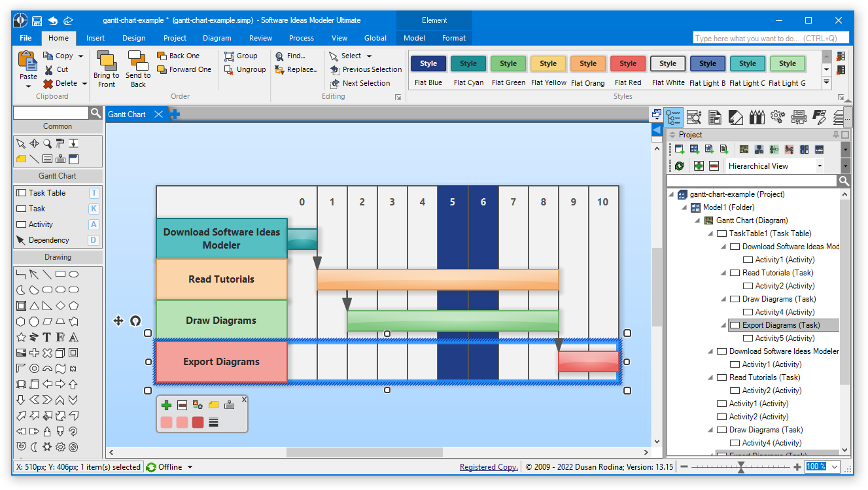Click green plus in floating context toolbar
Viewport: 868px width, 490px height.
pyautogui.click(x=166, y=406)
